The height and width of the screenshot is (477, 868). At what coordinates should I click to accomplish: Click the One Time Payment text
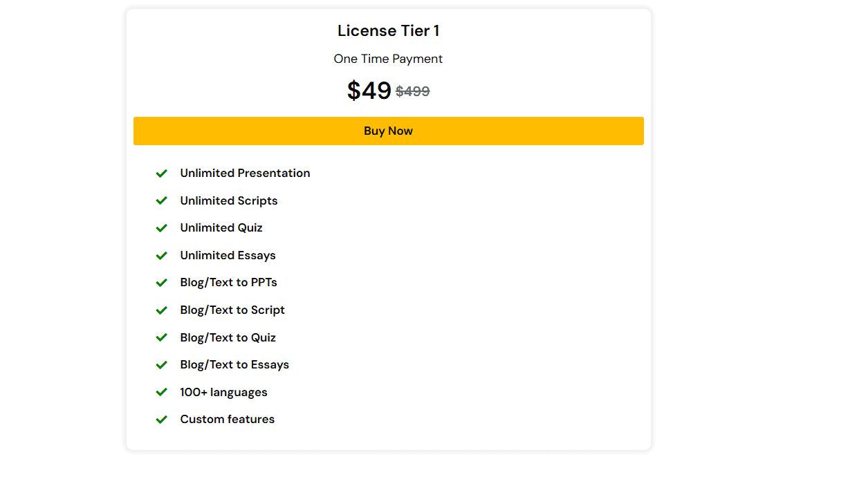coord(388,59)
